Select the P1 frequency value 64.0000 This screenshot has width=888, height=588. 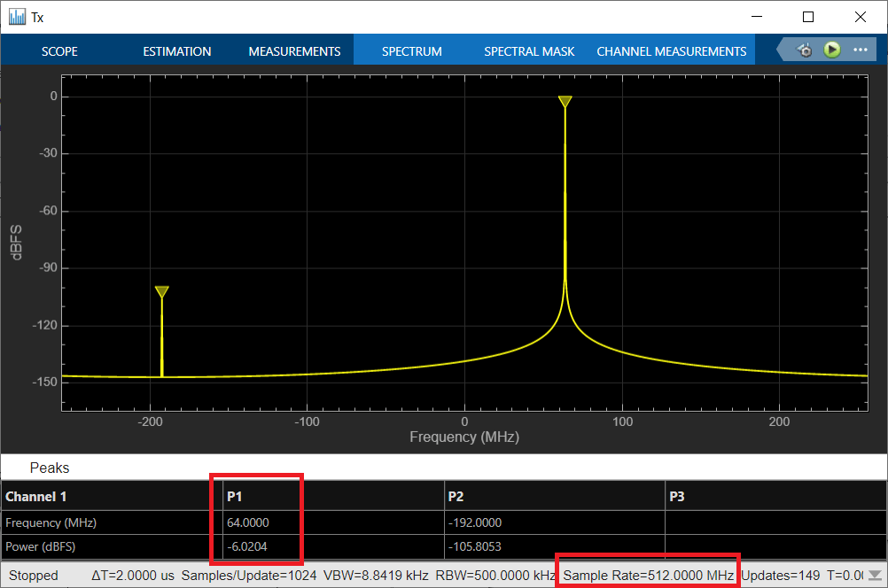pyautogui.click(x=248, y=522)
